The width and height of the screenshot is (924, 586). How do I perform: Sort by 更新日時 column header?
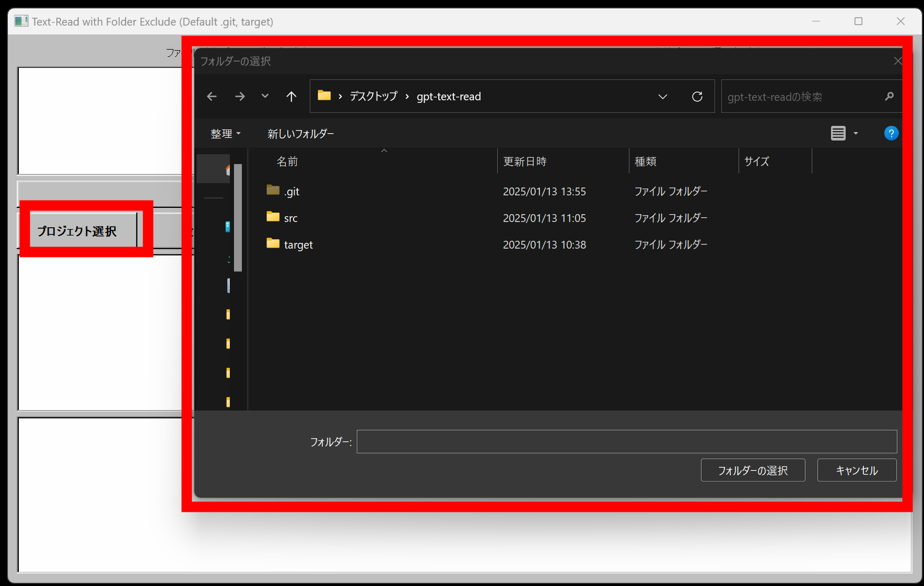[525, 162]
